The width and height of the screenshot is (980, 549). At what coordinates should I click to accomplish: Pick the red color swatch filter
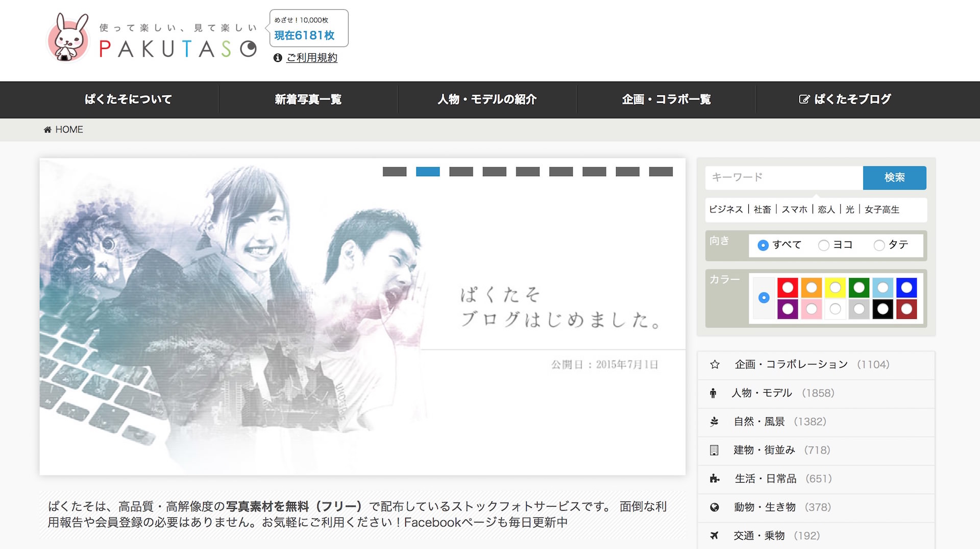coord(788,288)
